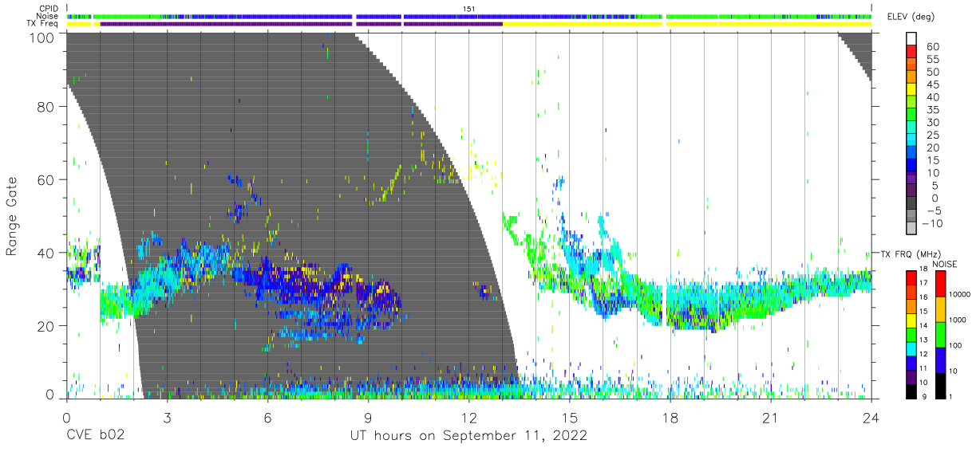Viewport: 980px width, 452px height.
Task: Click the Noise row label at top
Action: pyautogui.click(x=49, y=16)
